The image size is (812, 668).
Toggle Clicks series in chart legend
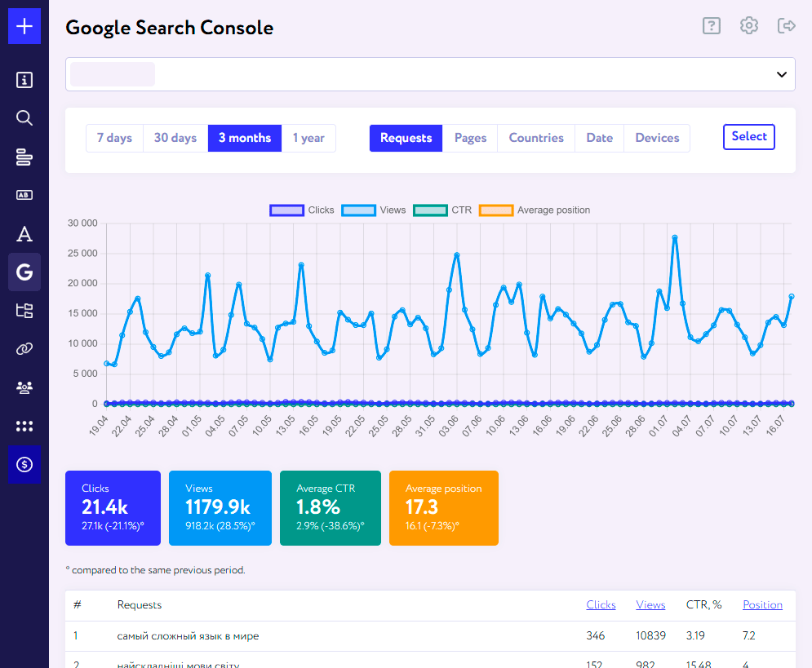pos(302,210)
